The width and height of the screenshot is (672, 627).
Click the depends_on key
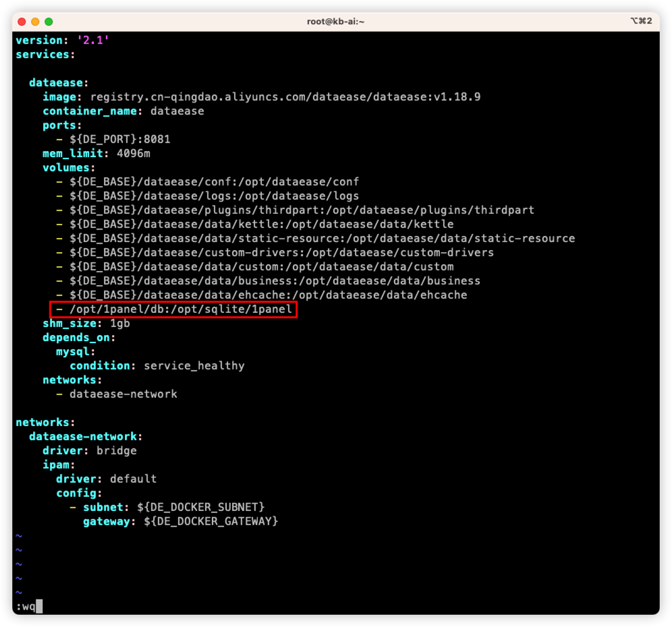(x=76, y=338)
